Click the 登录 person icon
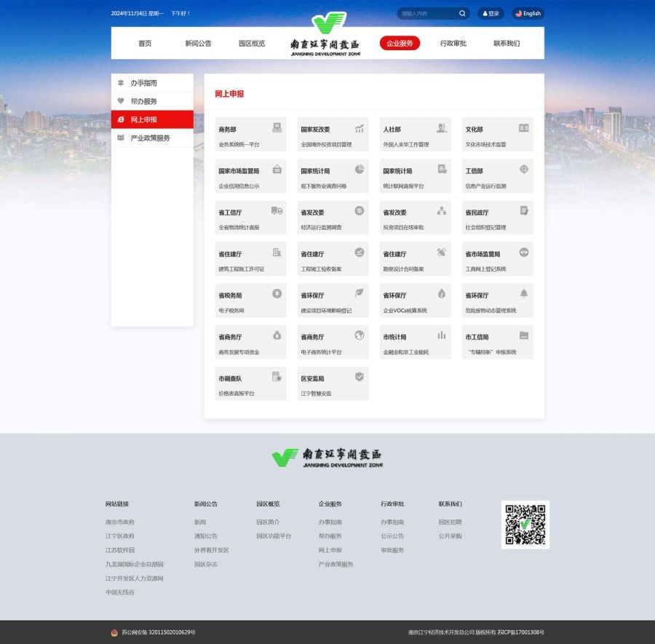The image size is (655, 644). 485,13
